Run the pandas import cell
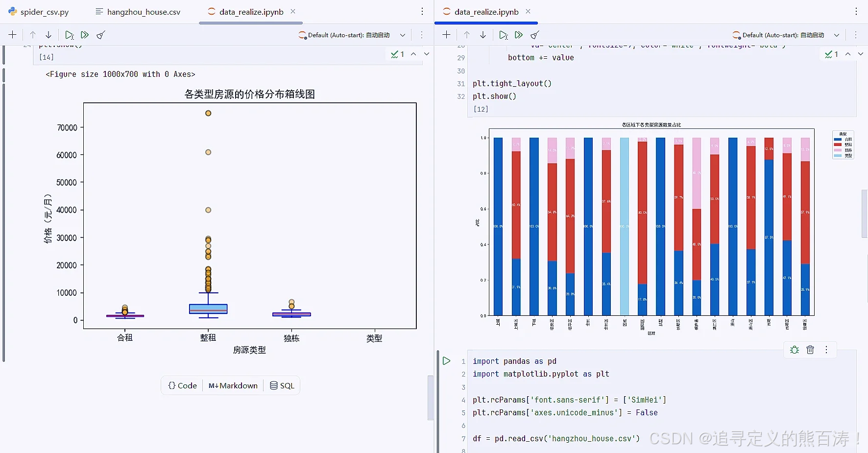The width and height of the screenshot is (868, 453). (x=446, y=361)
